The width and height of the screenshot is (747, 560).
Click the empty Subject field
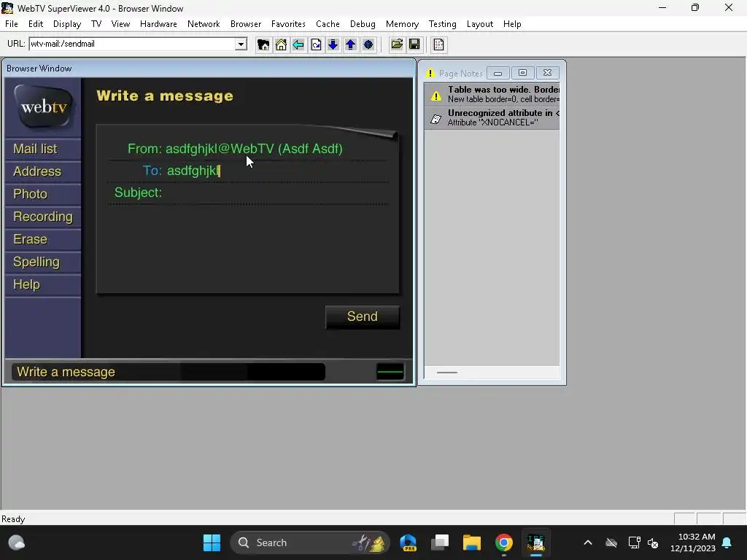tap(276, 192)
